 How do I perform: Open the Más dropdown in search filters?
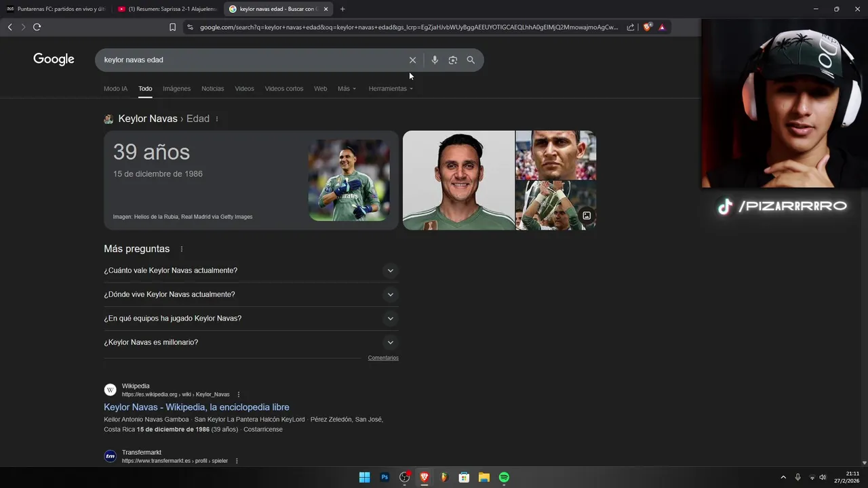[x=347, y=89]
